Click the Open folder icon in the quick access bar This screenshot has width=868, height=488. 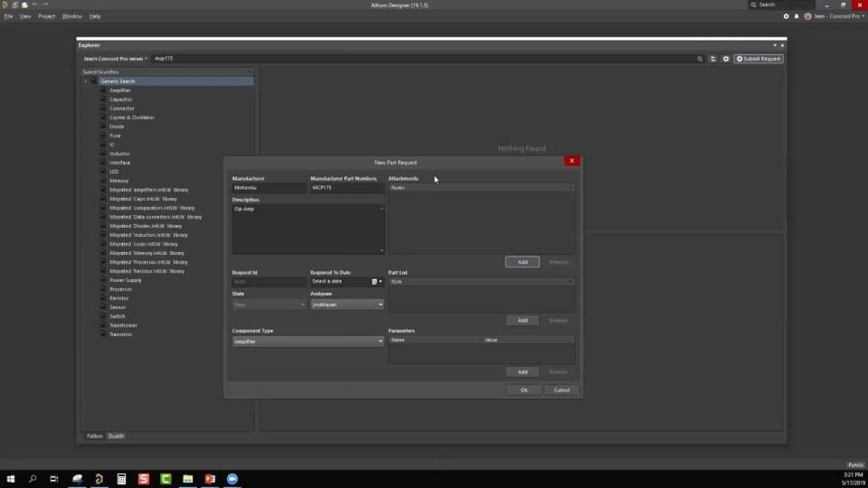coord(25,5)
